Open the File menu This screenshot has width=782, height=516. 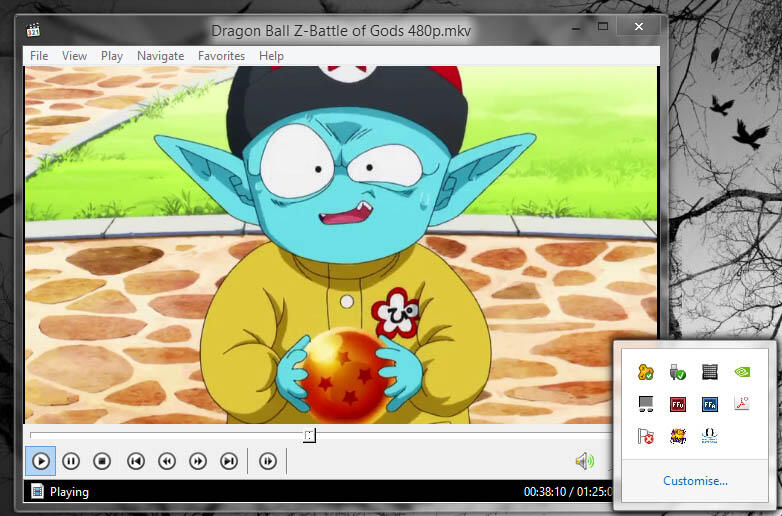[39, 56]
